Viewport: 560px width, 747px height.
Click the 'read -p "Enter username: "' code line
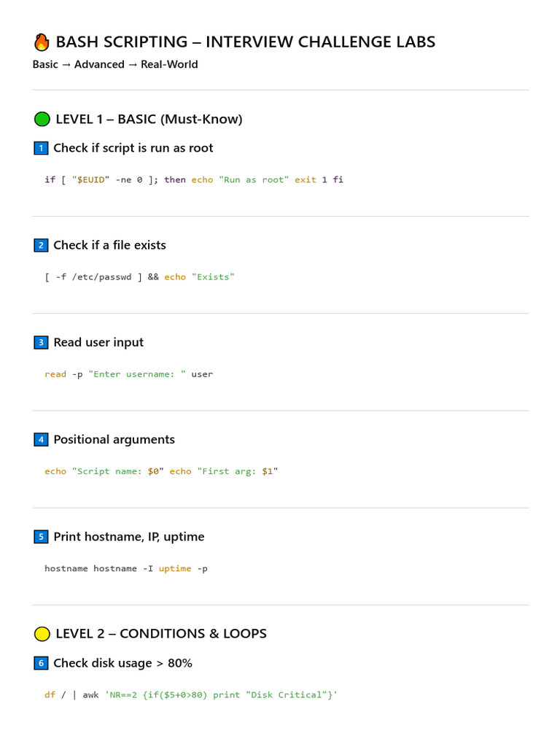[128, 374]
